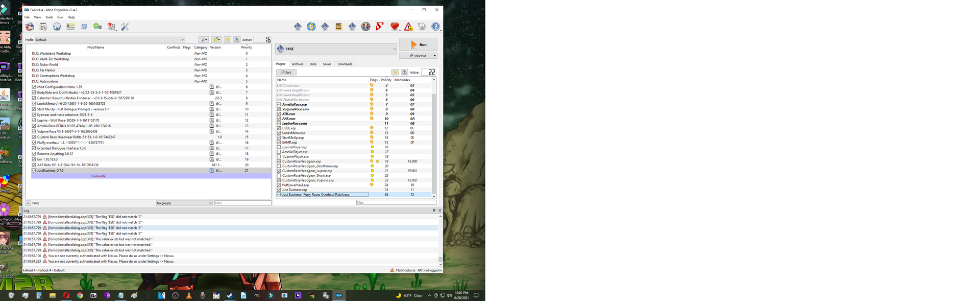This screenshot has width=980, height=301.
Task: Open the Profile dropdown
Action: [110, 39]
